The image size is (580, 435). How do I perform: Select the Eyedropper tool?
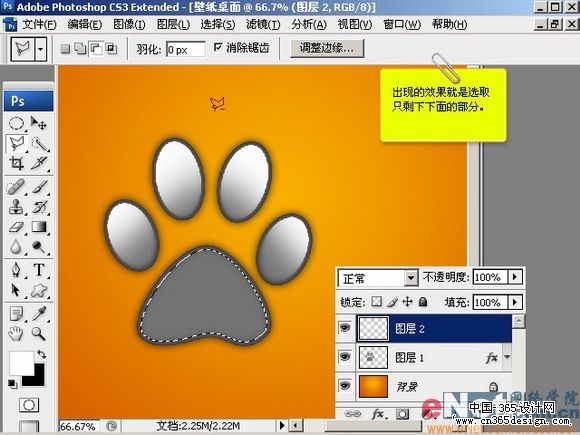pos(39,314)
